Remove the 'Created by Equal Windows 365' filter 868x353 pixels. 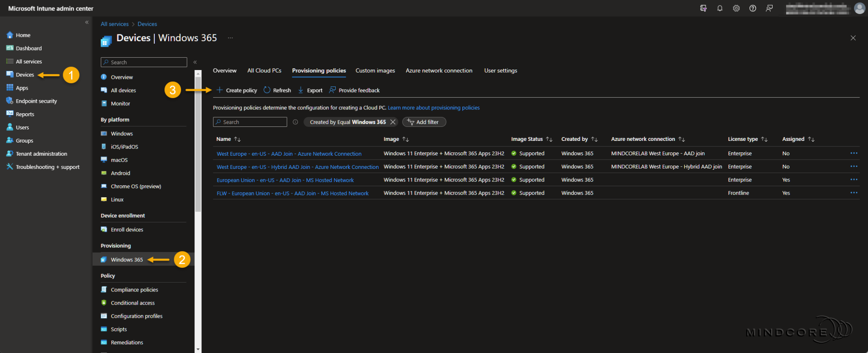tap(393, 122)
